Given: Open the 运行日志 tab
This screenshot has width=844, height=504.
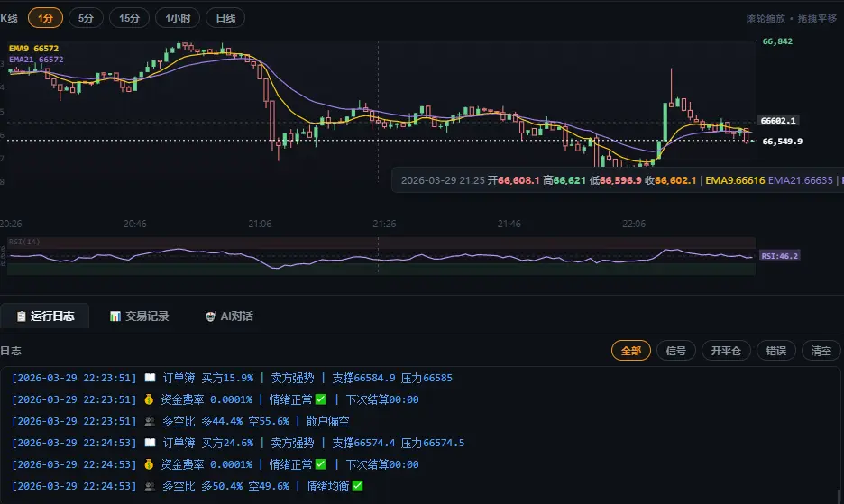Looking at the screenshot, I should (45, 316).
